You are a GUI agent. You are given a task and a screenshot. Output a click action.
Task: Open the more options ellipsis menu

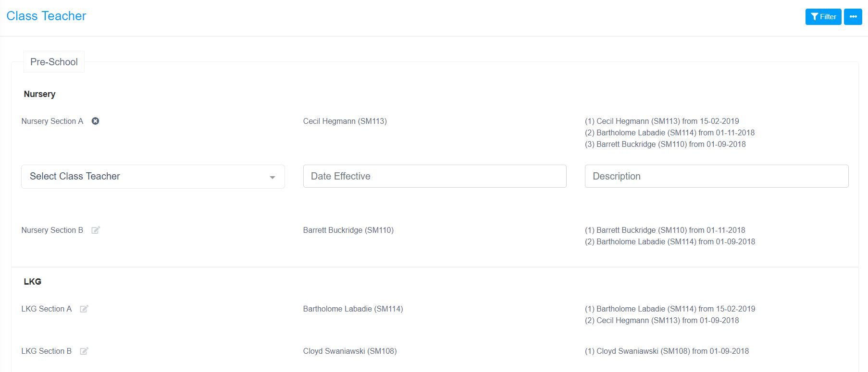pyautogui.click(x=853, y=17)
